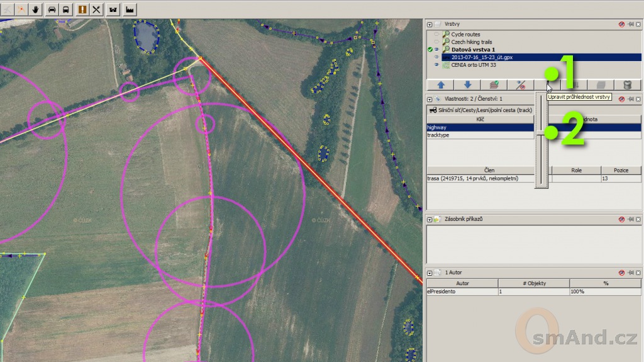This screenshot has width=644, height=362.
Task: Click the position value 13 cell
Action: tap(621, 179)
